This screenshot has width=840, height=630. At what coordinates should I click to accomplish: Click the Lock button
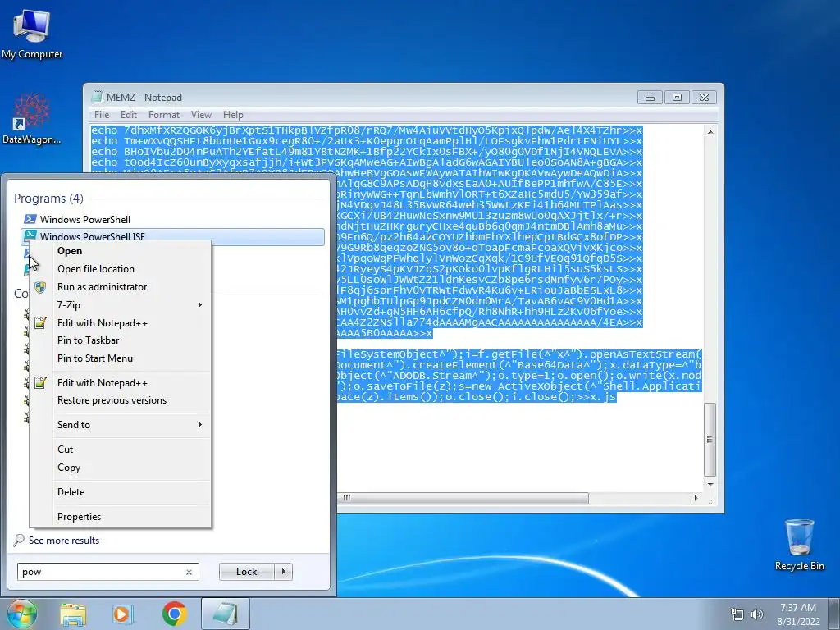point(247,572)
